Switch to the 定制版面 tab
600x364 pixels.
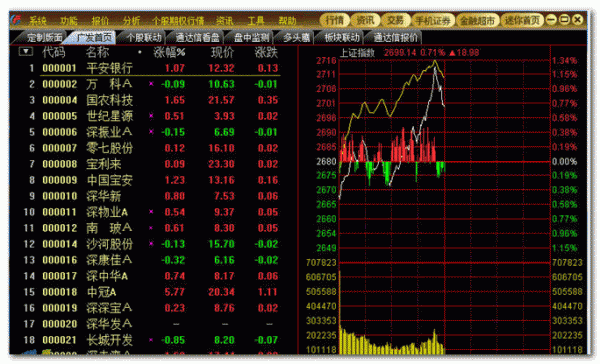(42, 38)
